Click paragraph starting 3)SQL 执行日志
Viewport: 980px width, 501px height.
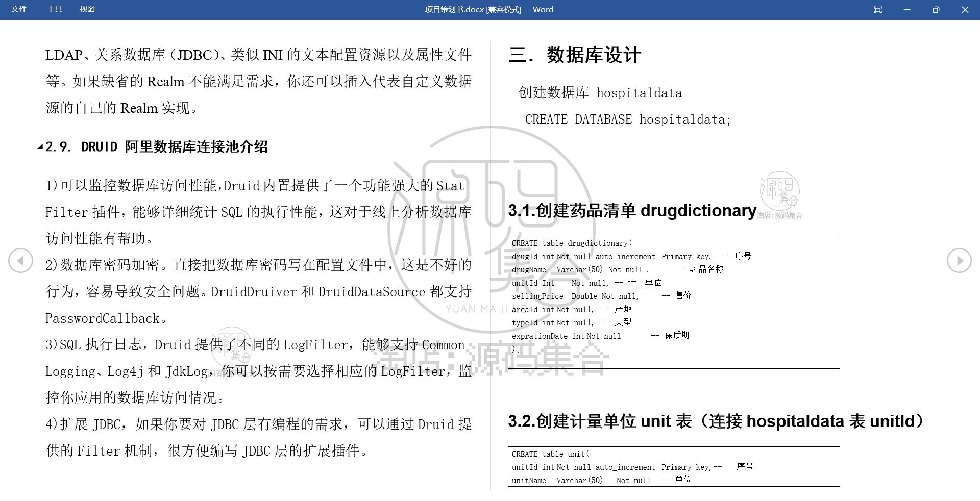258,371
